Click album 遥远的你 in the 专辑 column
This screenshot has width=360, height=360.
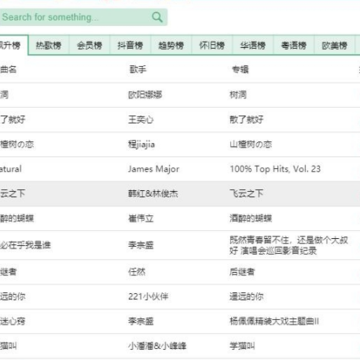pos(246,296)
